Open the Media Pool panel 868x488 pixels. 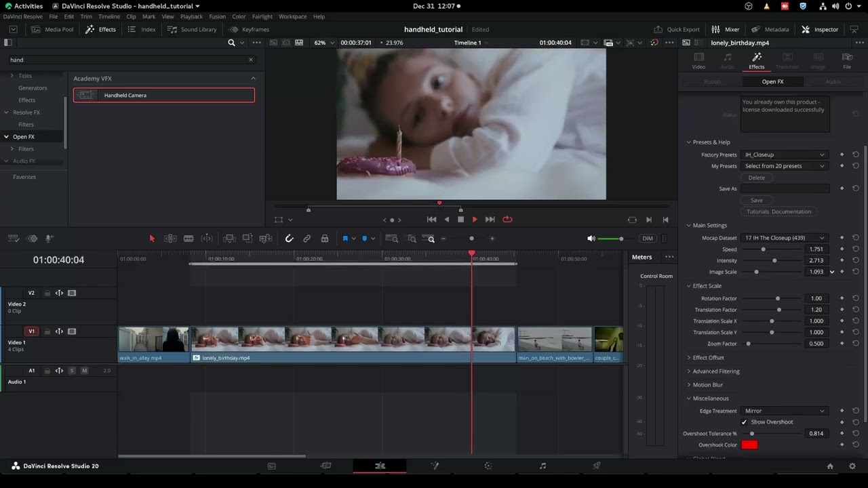pos(52,29)
